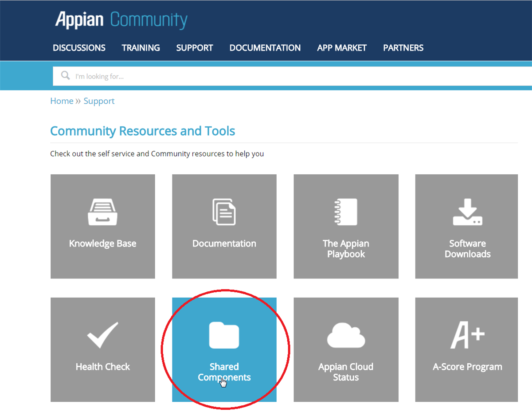
Task: Click the Knowledge Base file drawer icon
Action: tap(102, 212)
